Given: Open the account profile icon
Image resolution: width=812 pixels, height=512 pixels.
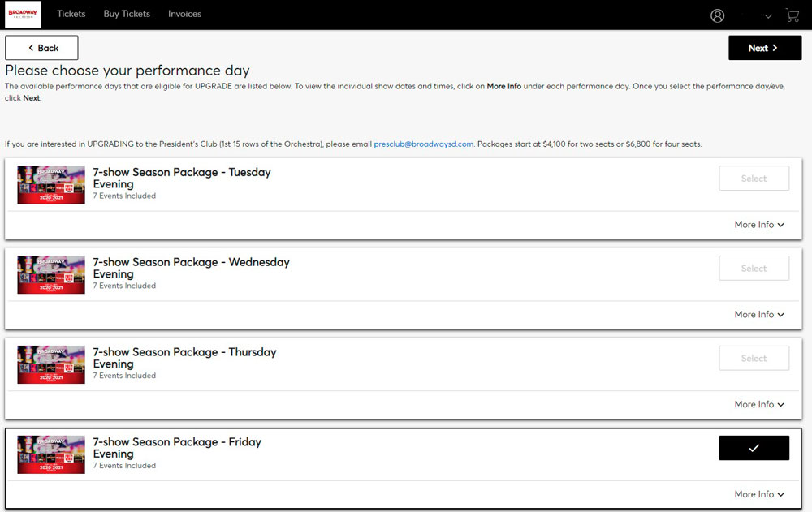Looking at the screenshot, I should pos(717,15).
